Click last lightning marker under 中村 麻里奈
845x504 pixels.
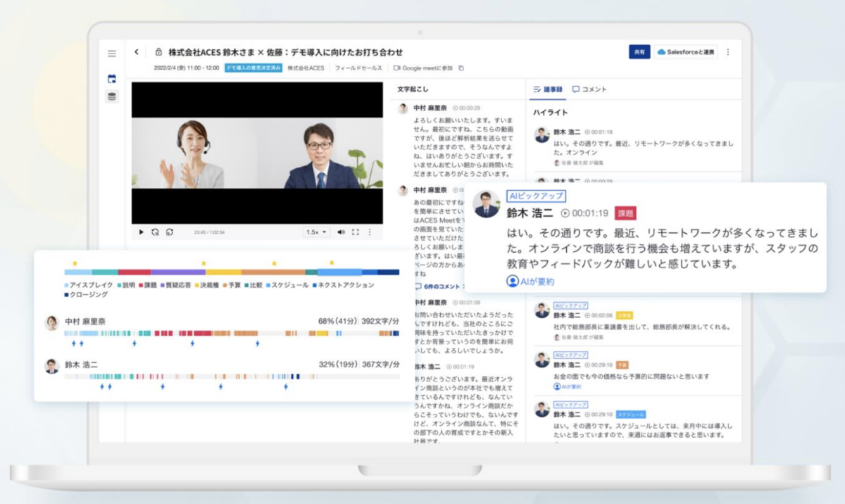tap(257, 344)
